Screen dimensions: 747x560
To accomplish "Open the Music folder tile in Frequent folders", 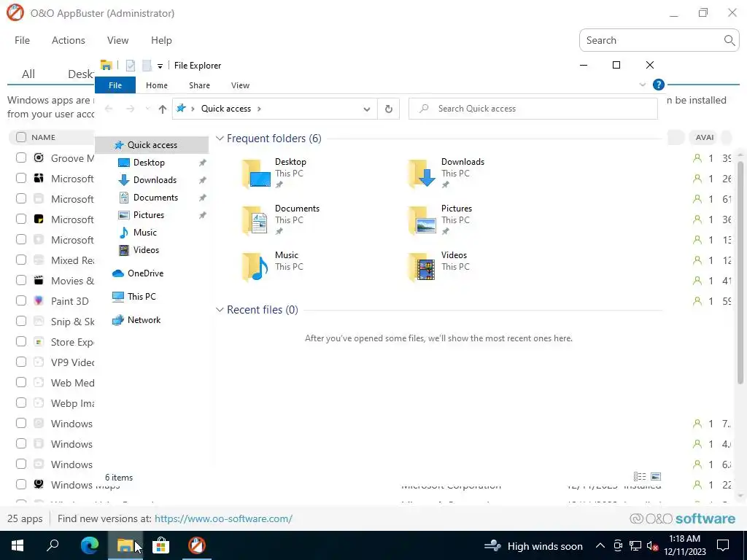I will [271, 267].
